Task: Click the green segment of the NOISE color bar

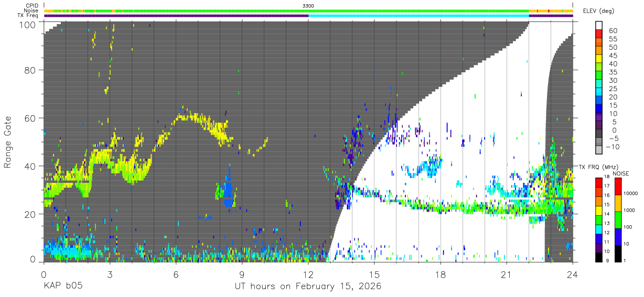Action: tap(618, 220)
